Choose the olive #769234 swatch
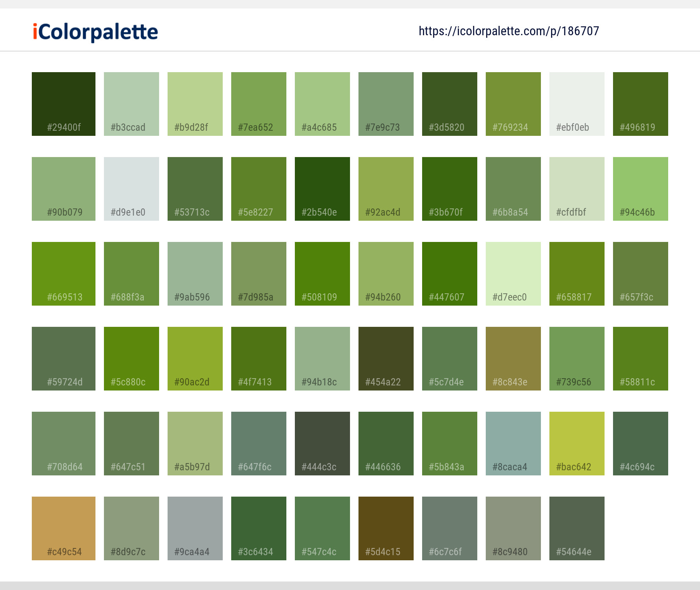 click(513, 104)
